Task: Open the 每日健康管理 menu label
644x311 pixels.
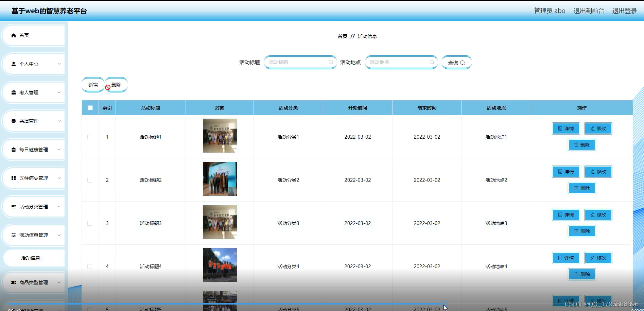Action: (34, 150)
